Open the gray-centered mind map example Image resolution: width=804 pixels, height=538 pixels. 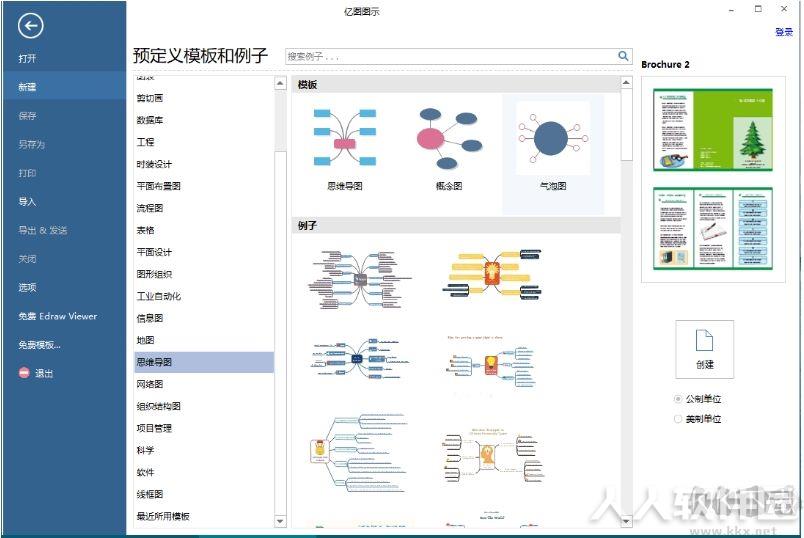(x=360, y=280)
